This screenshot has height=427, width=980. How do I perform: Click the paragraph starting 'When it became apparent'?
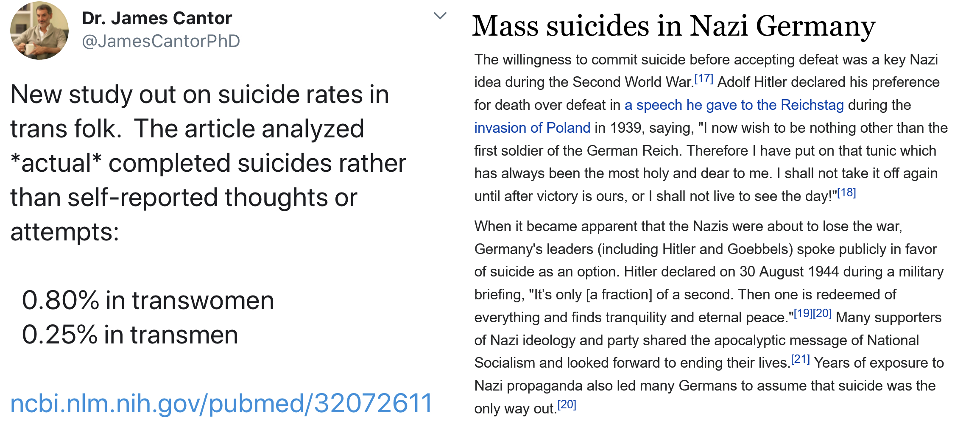click(709, 317)
